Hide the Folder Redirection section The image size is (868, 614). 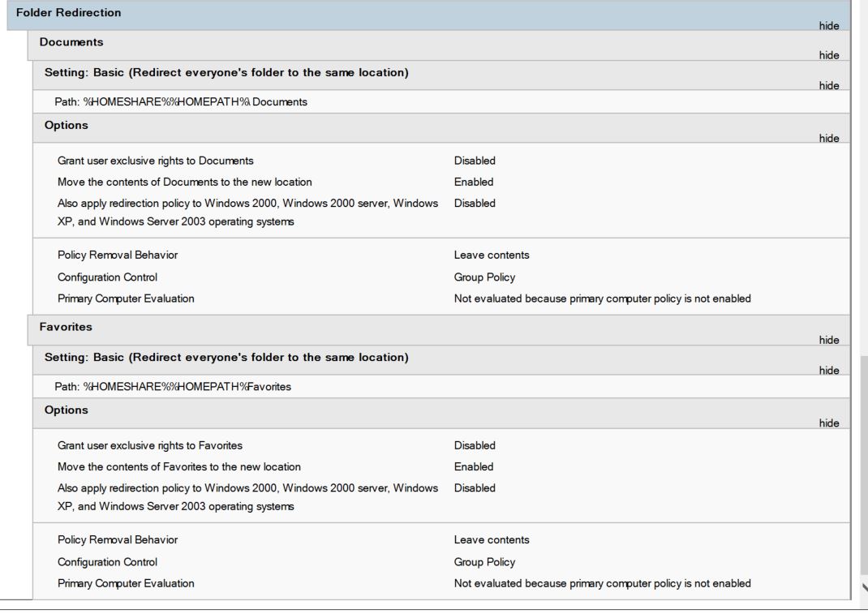pyautogui.click(x=828, y=26)
